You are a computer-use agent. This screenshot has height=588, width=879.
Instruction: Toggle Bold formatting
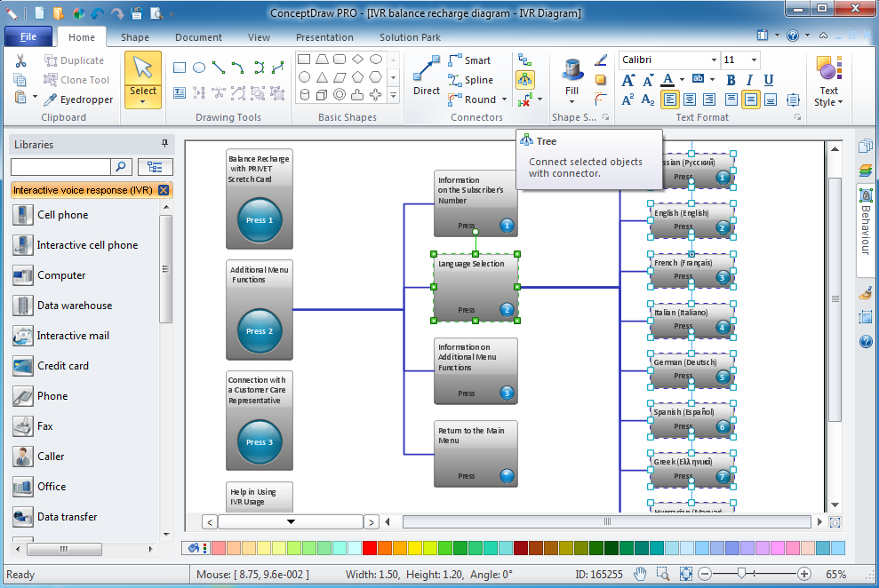click(x=731, y=80)
